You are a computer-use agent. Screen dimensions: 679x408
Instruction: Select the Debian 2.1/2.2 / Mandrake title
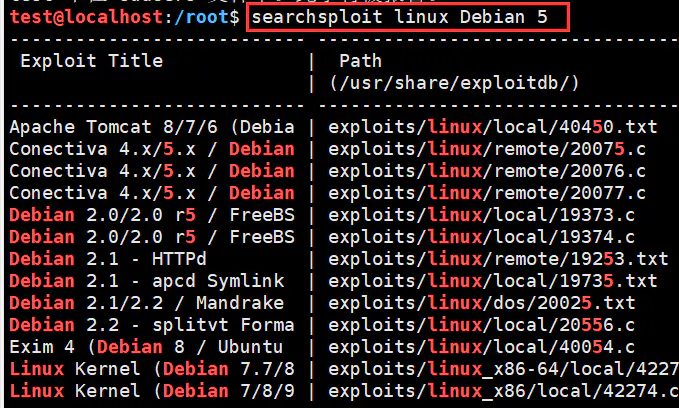[147, 303]
